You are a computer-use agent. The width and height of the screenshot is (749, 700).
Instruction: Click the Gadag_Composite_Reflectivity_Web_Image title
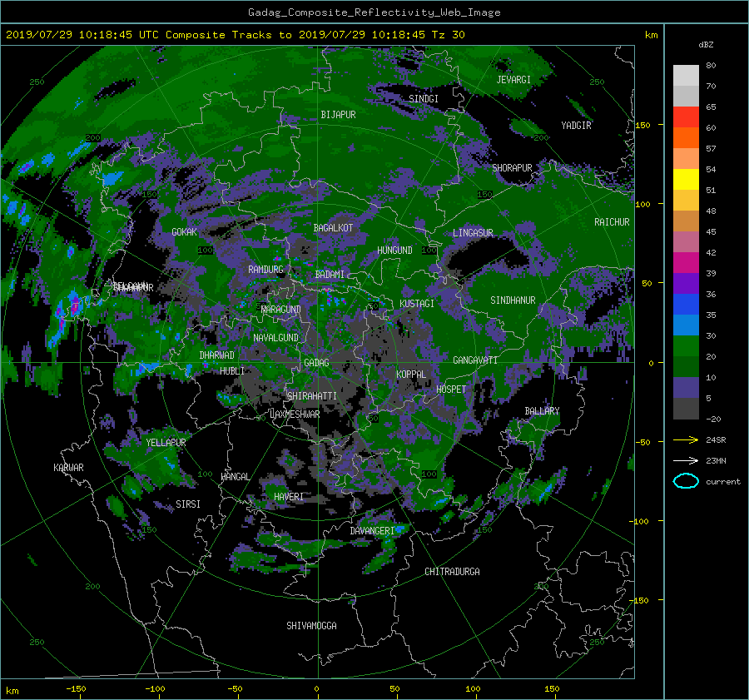tap(374, 12)
